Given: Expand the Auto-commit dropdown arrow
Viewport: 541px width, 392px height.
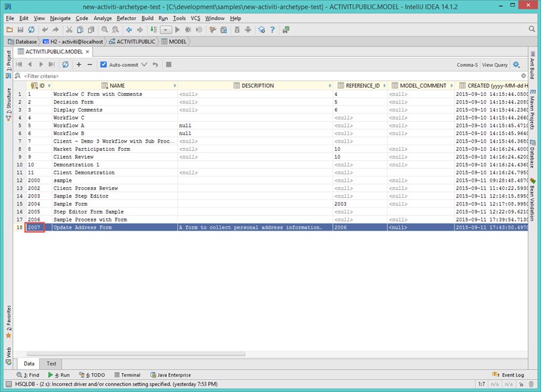Looking at the screenshot, I should [145, 66].
